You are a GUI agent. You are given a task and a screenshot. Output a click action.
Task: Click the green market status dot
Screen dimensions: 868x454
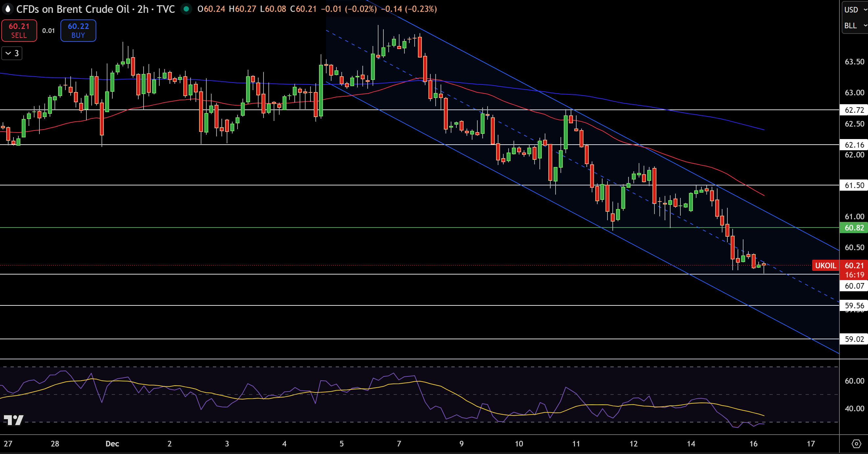pyautogui.click(x=186, y=9)
